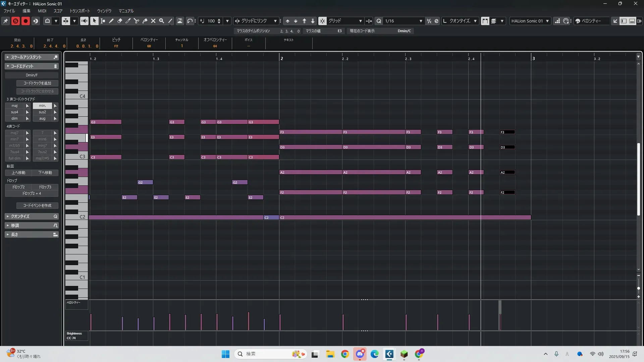The width and height of the screenshot is (644, 362).
Task: Select the Mute X tool
Action: point(153,21)
